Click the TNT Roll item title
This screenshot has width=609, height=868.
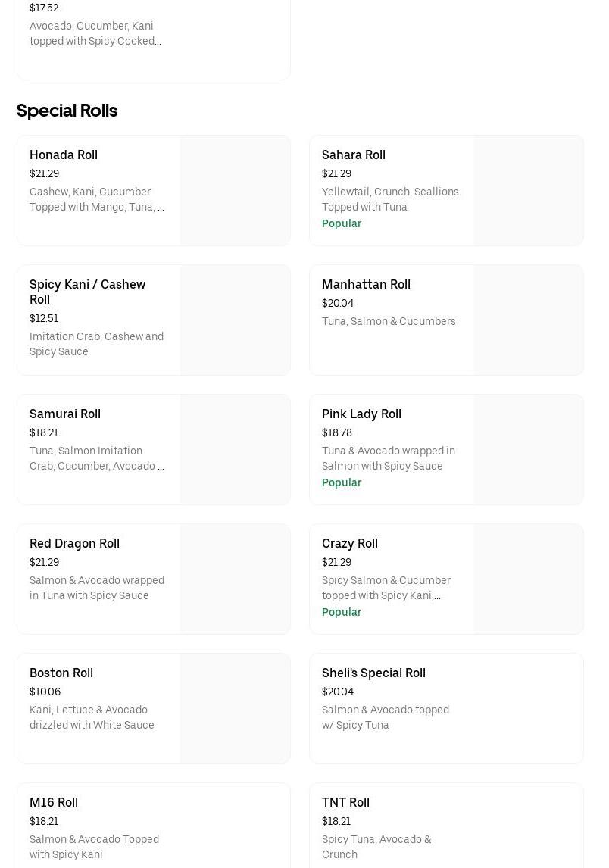345,802
